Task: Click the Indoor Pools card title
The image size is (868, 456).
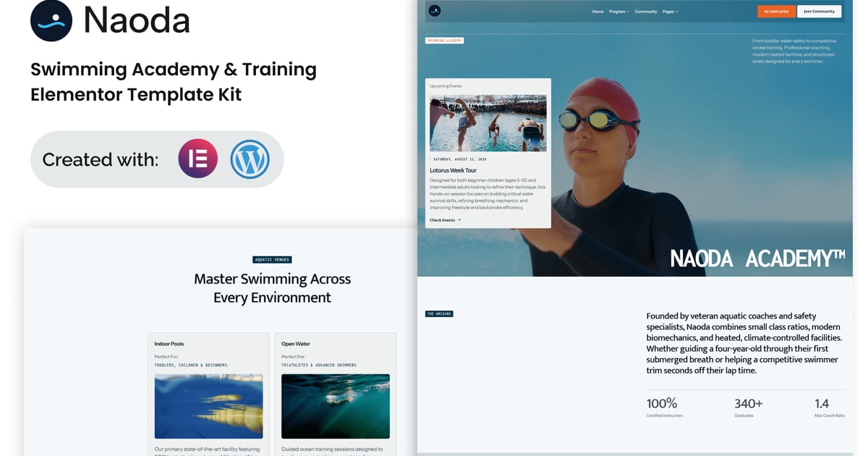Action: [x=169, y=344]
